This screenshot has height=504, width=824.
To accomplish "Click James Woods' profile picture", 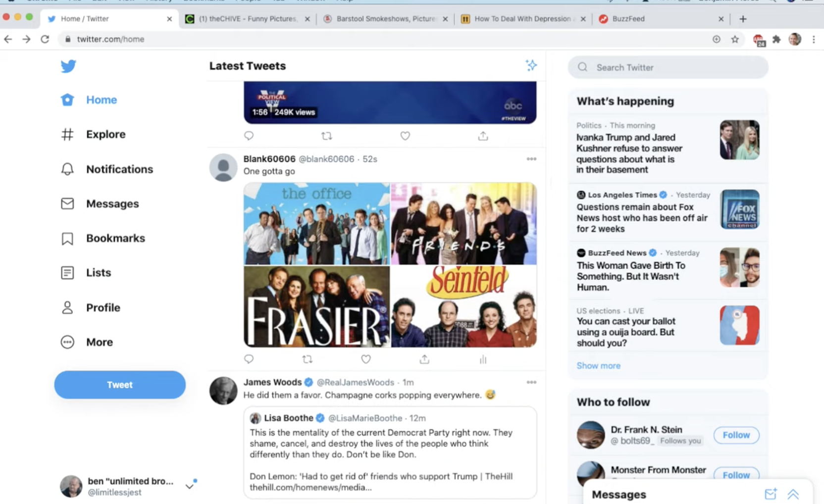I will (x=223, y=391).
